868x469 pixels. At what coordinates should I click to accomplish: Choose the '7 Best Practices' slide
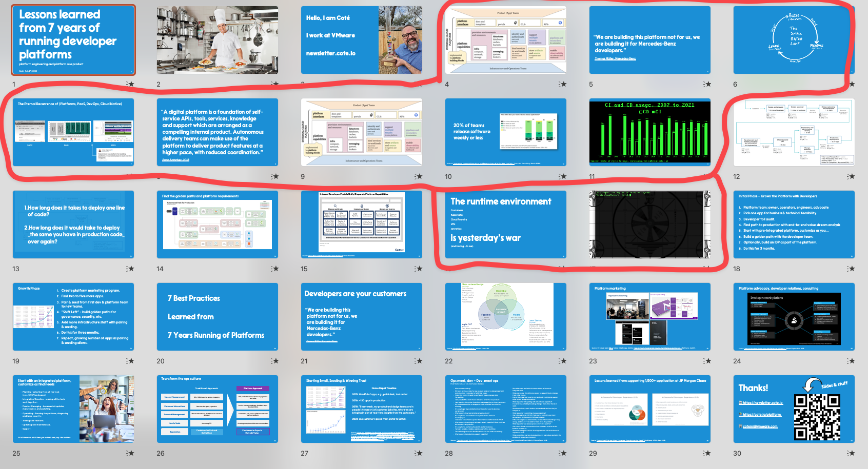(218, 317)
